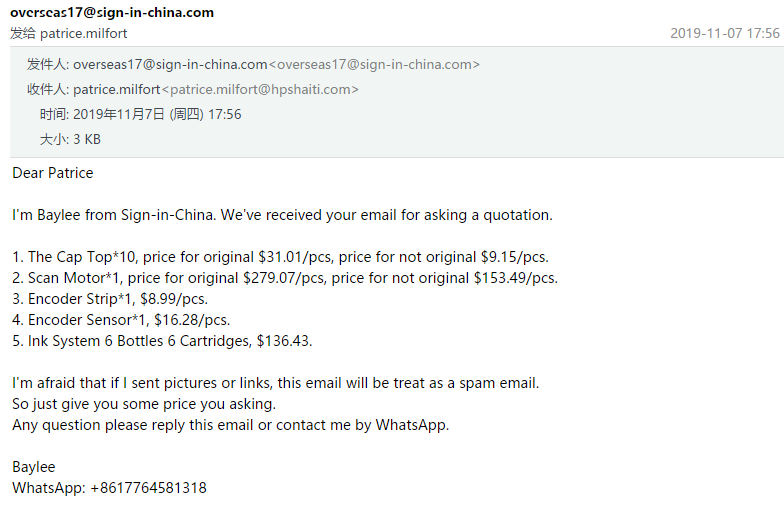Click the reply by WhatsApp sentence
Viewport: 784px width, 512px height.
230,425
